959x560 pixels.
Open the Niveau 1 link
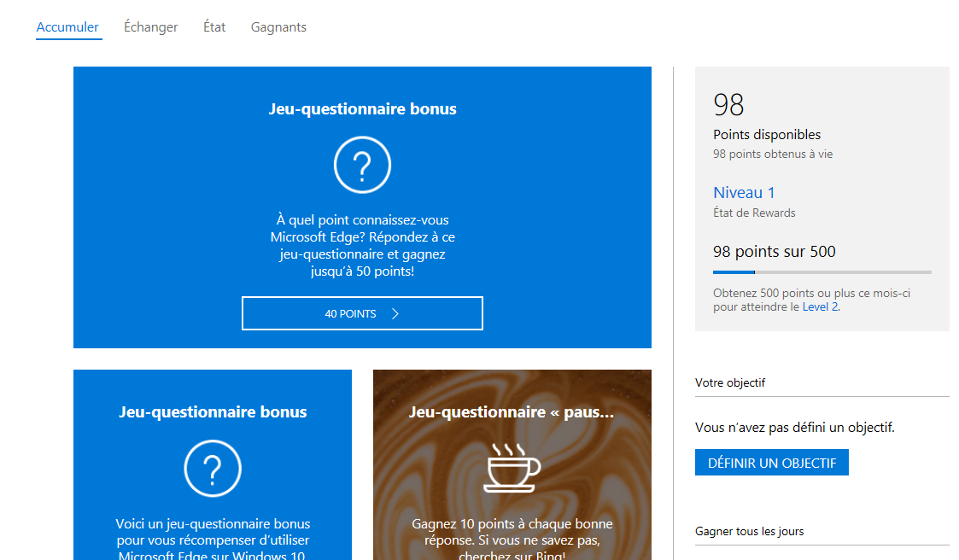[744, 193]
